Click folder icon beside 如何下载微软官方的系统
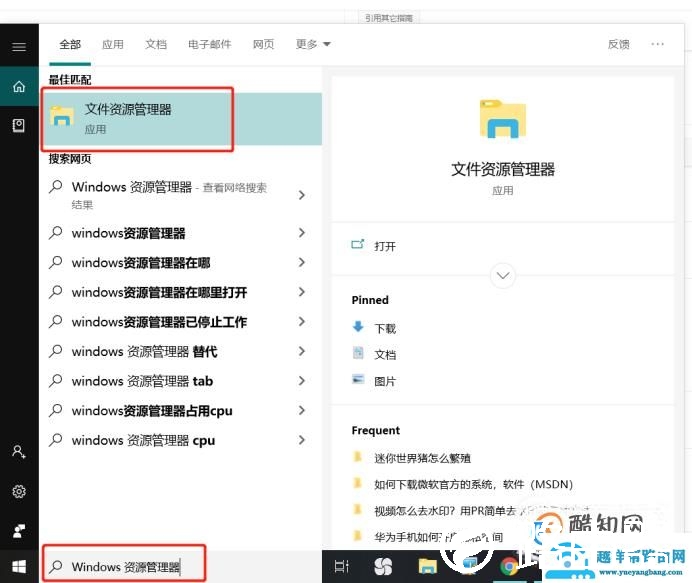Screen dimensions: 692x583 357,483
